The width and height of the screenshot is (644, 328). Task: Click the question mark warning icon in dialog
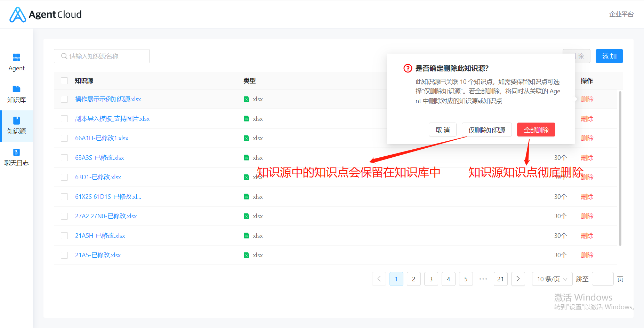pyautogui.click(x=408, y=68)
